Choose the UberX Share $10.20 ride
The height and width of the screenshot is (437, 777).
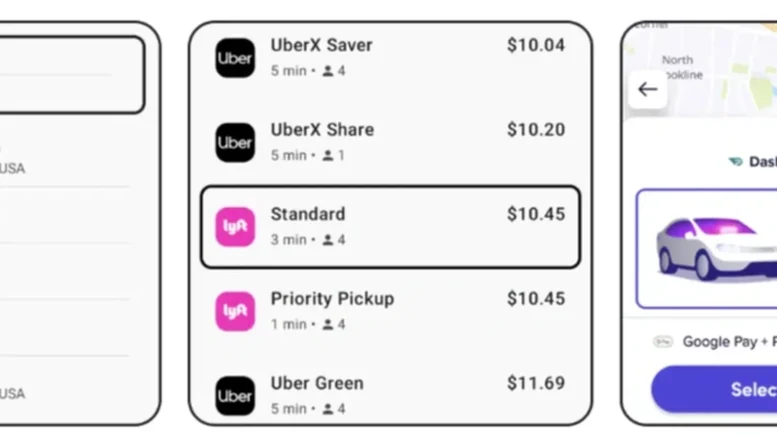coord(390,142)
